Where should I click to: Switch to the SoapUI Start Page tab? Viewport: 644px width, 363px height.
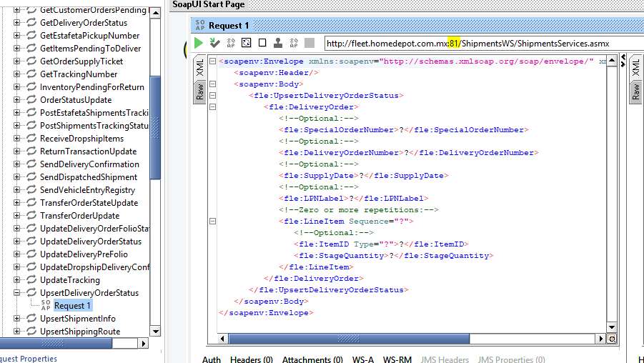point(208,5)
